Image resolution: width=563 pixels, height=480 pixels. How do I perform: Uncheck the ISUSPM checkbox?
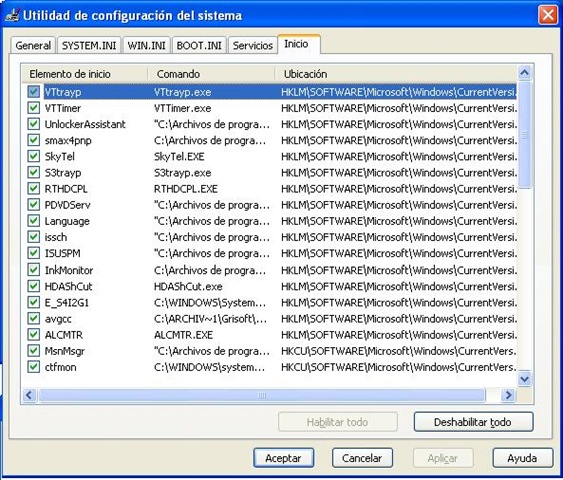coord(34,253)
